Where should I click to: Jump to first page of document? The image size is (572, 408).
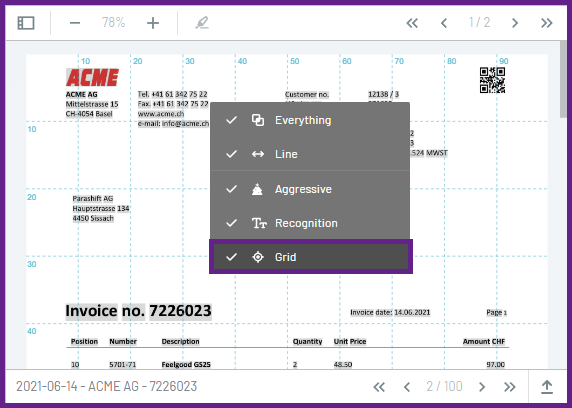(412, 23)
